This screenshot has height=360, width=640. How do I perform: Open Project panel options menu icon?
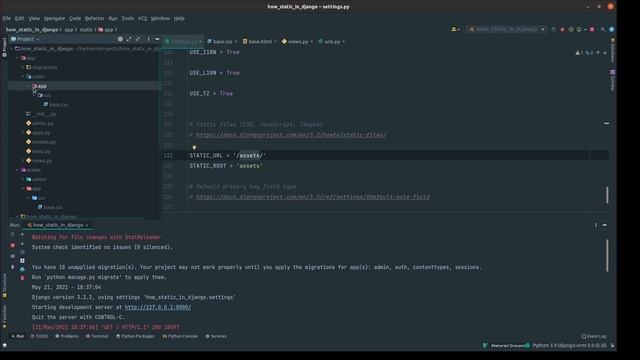[148, 39]
